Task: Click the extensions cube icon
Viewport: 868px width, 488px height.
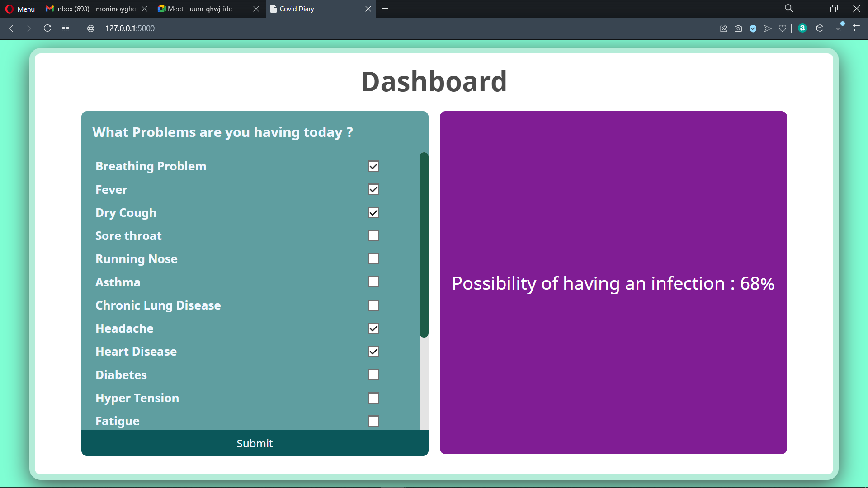Action: tap(820, 28)
